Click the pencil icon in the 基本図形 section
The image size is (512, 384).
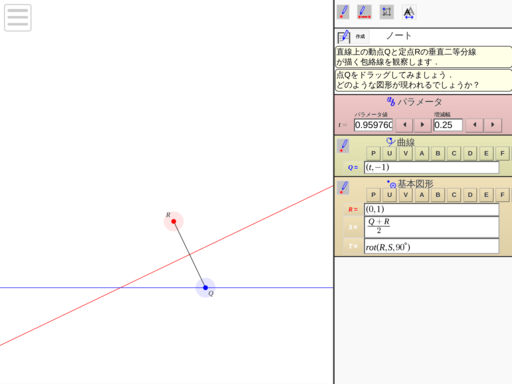343,188
